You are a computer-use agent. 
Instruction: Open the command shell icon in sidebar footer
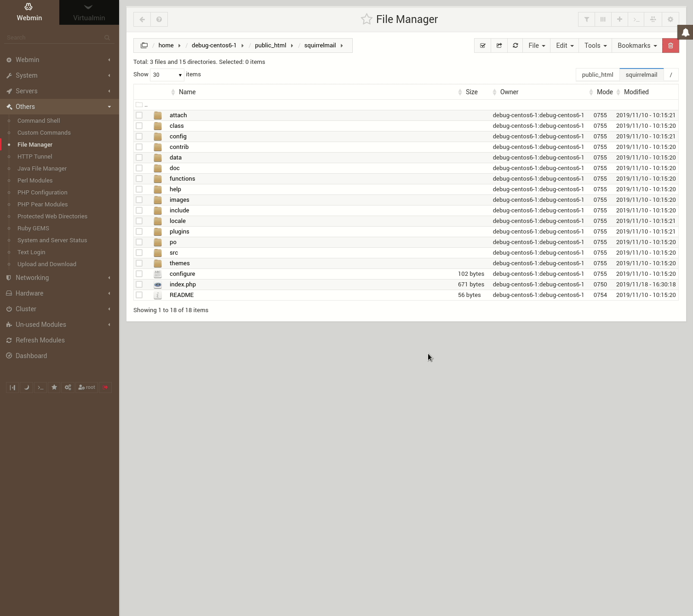(x=40, y=388)
